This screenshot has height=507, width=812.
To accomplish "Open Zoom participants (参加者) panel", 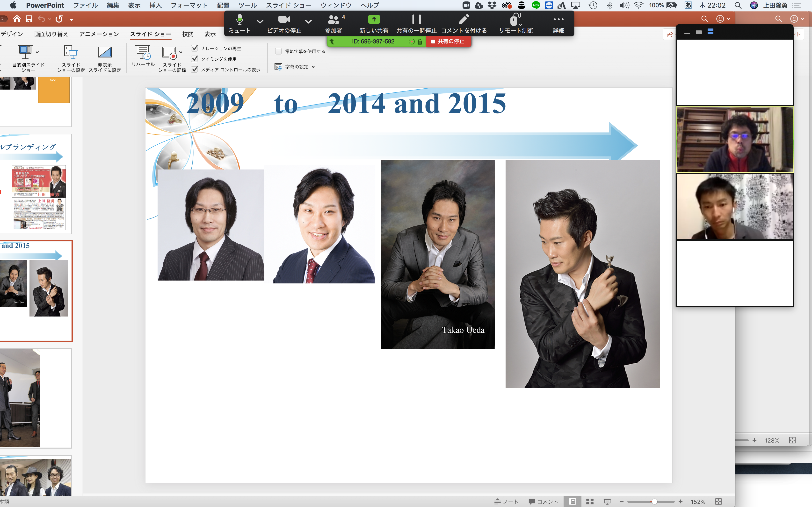I will click(x=333, y=20).
